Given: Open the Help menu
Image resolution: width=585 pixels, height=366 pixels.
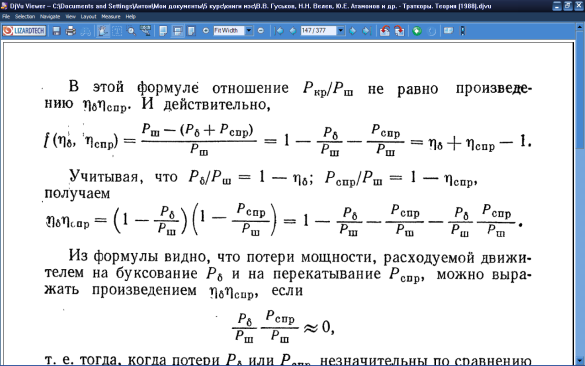Looking at the screenshot, I should (x=131, y=16).
